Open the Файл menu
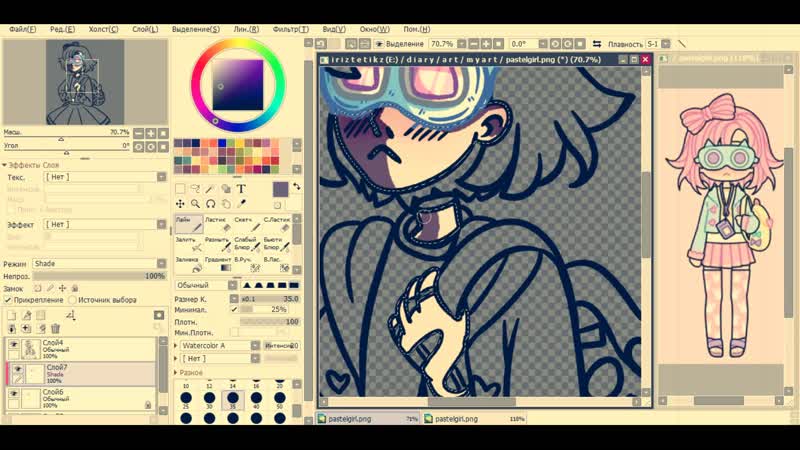This screenshot has height=450, width=800. (22, 30)
